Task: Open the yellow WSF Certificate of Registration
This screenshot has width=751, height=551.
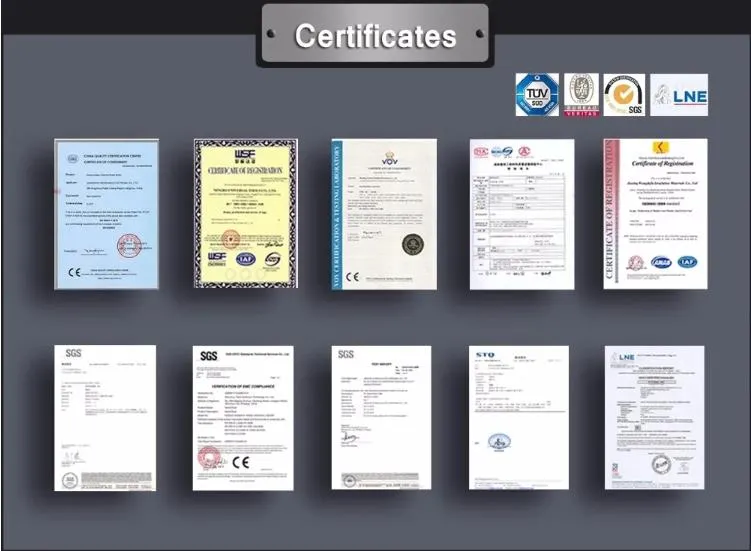Action: pyautogui.click(x=245, y=214)
